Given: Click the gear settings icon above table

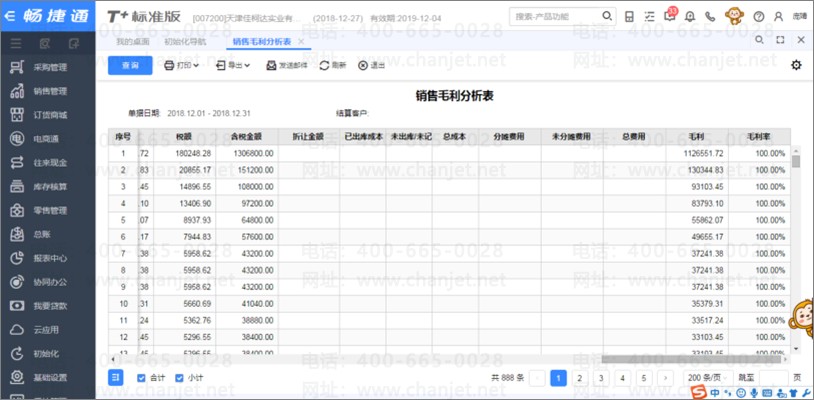Looking at the screenshot, I should [x=796, y=65].
